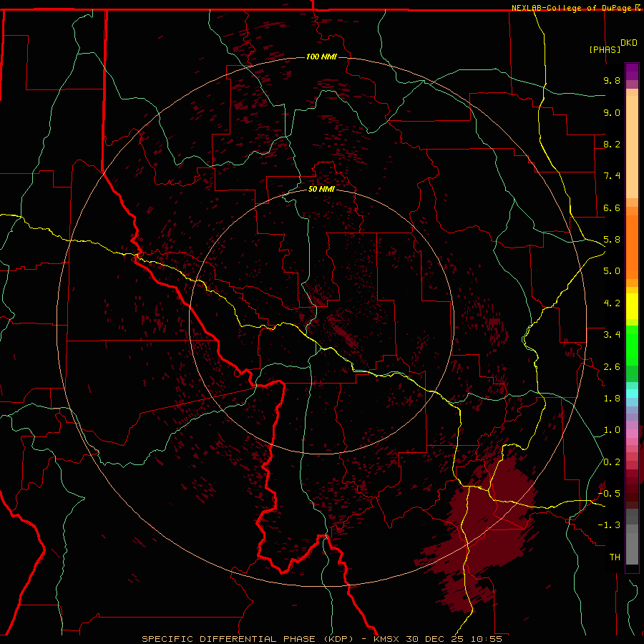This screenshot has height=644, width=644.
Task: Click the 7.4 legend value
Action: (612, 176)
